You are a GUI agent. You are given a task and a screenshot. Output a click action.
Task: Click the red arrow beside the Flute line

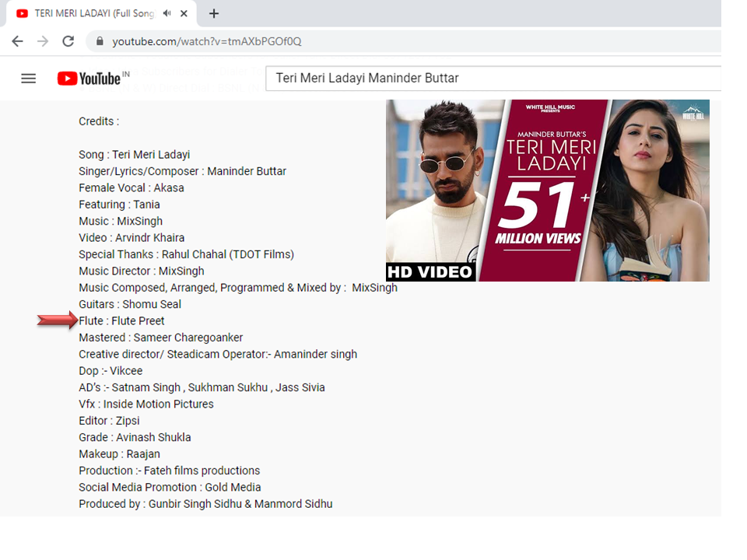tap(57, 321)
